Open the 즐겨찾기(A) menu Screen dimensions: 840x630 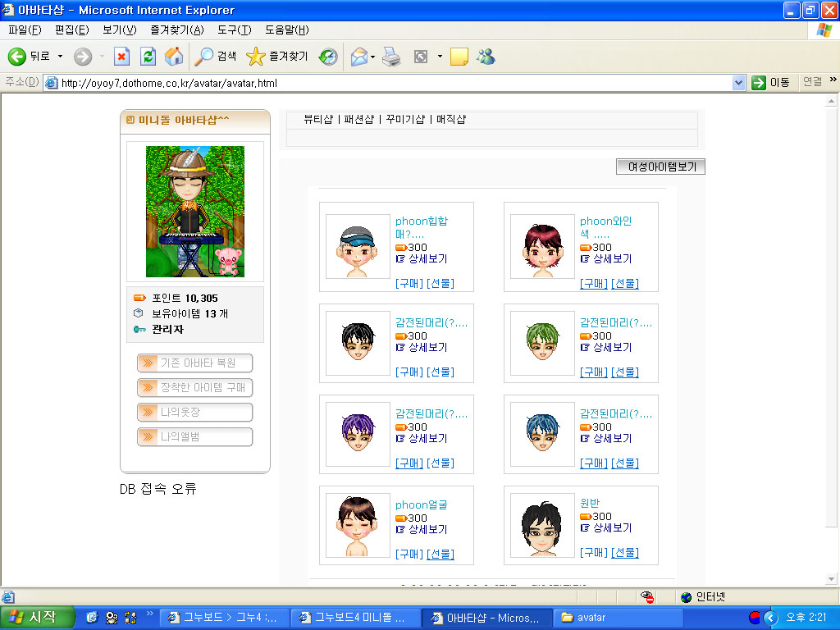coord(176,30)
